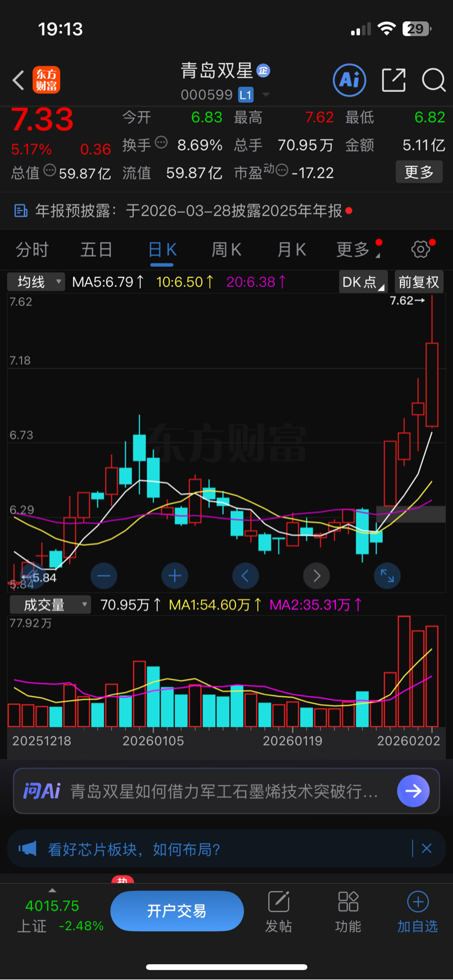
Task: Open the DK点 selector
Action: (363, 282)
